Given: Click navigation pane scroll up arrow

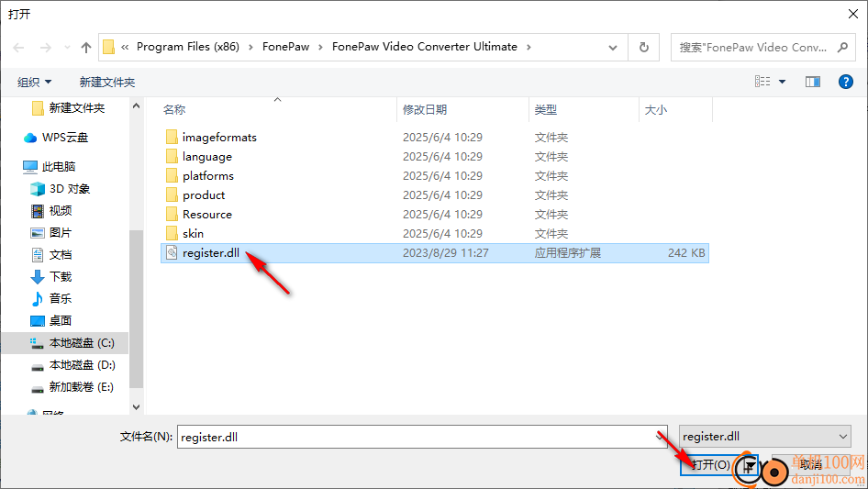Looking at the screenshot, I should point(136,106).
